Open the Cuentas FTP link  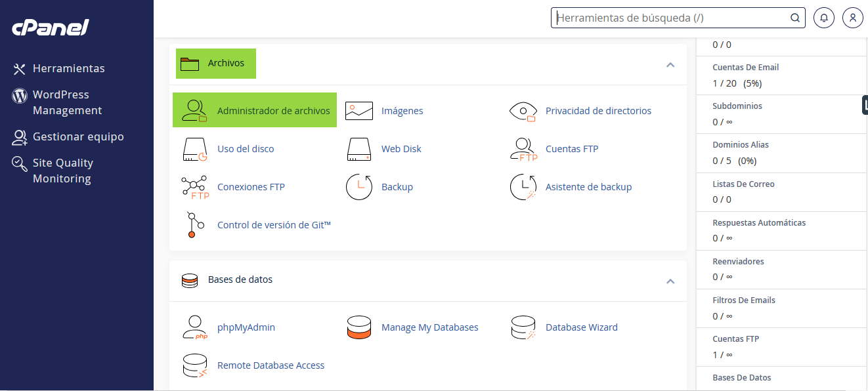(x=572, y=149)
